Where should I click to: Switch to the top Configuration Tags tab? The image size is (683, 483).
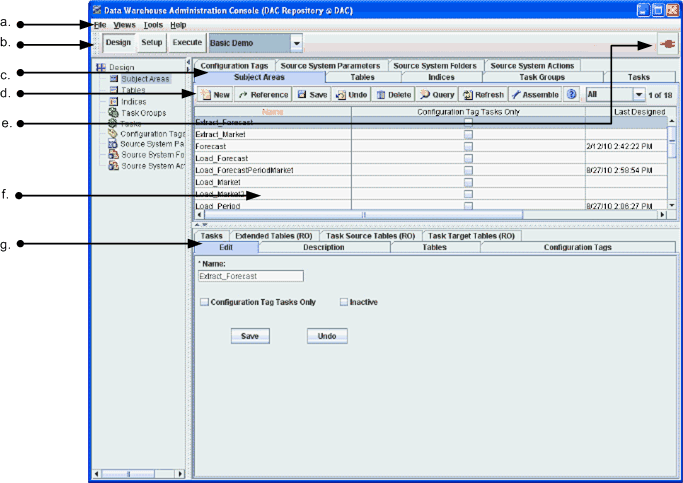(234, 66)
